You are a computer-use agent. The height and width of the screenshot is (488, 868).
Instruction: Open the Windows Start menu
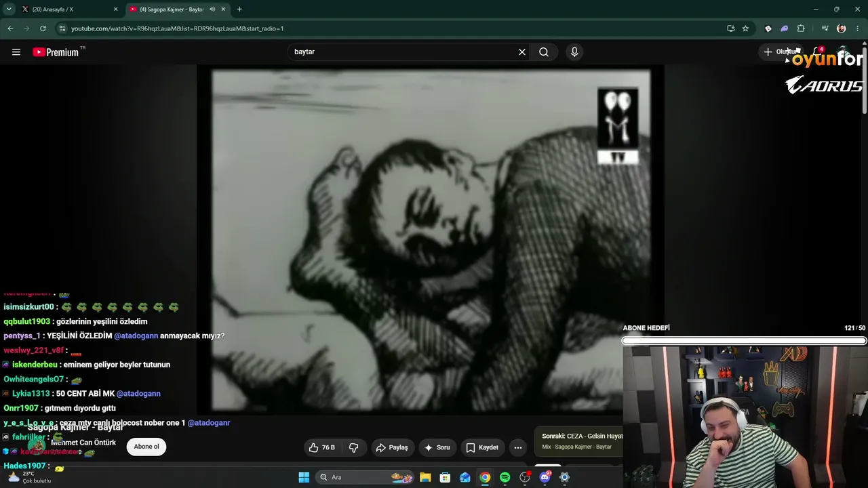tap(304, 477)
